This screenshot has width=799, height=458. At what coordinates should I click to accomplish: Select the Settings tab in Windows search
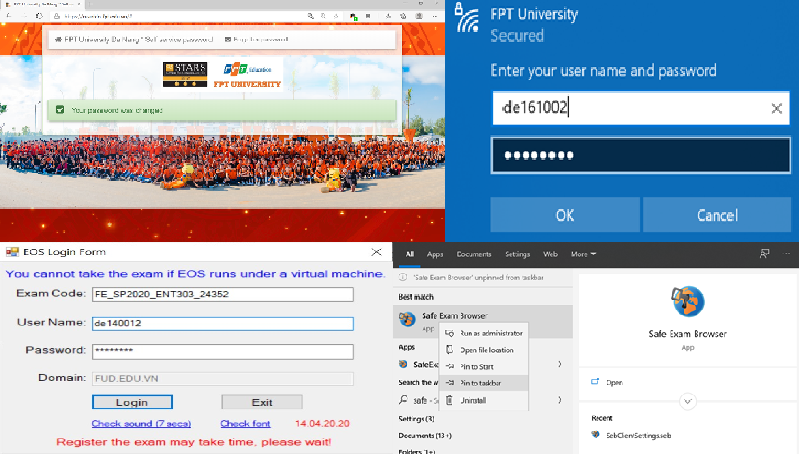point(517,254)
